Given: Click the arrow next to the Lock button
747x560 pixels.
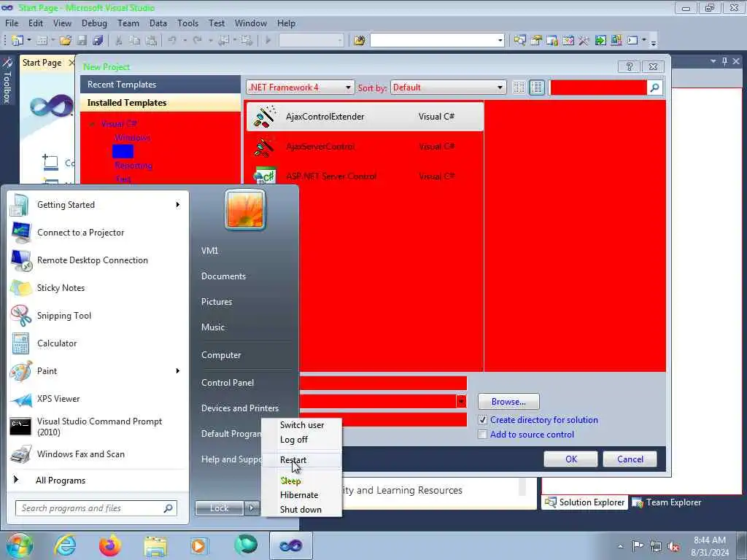Looking at the screenshot, I should [x=252, y=508].
